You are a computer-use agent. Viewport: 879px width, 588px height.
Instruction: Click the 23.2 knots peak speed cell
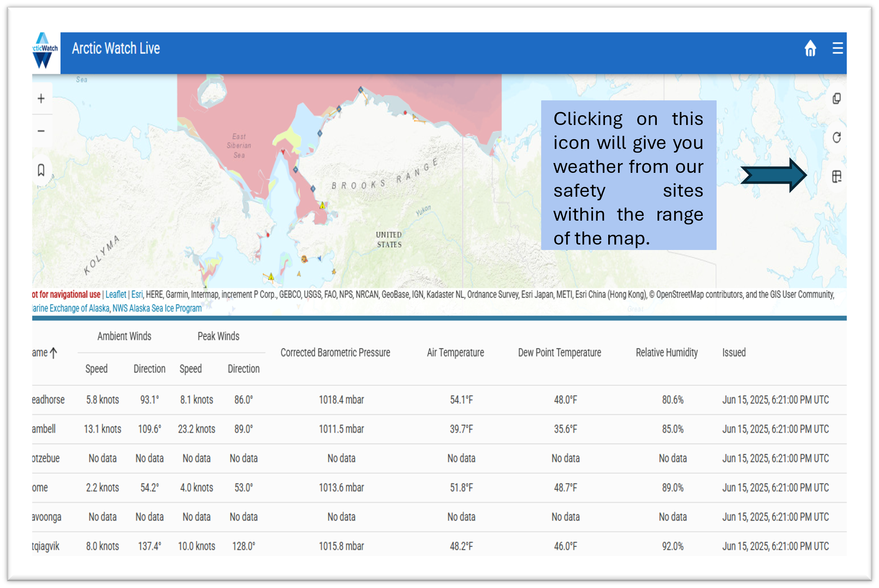[x=196, y=429]
